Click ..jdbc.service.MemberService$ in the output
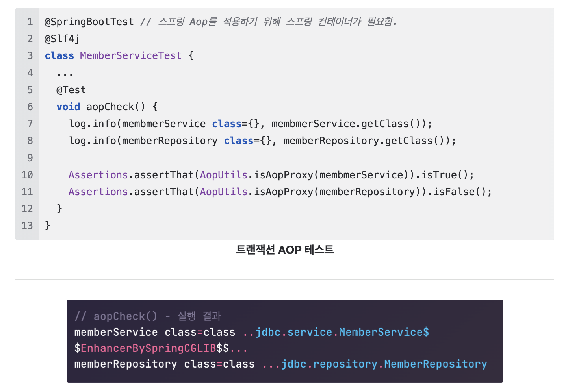The image size is (568, 392). click(336, 332)
